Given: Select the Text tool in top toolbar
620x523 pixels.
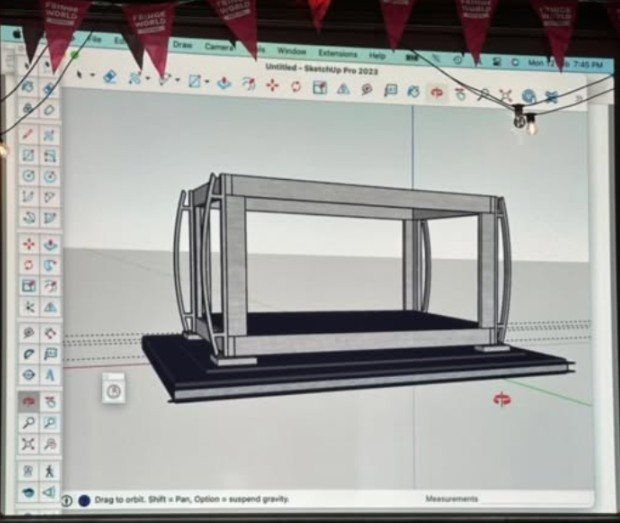Looking at the screenshot, I should pos(391,91).
